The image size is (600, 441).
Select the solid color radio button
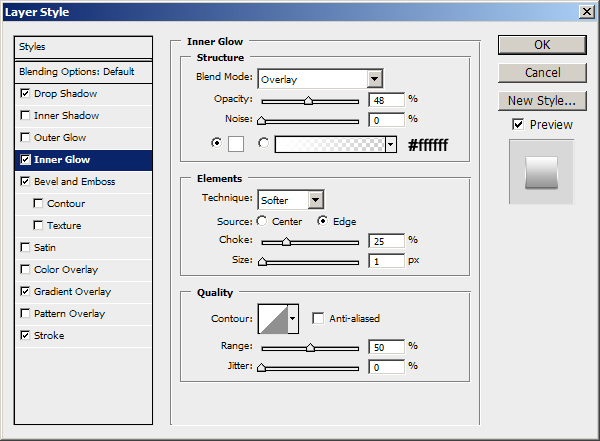[x=216, y=143]
